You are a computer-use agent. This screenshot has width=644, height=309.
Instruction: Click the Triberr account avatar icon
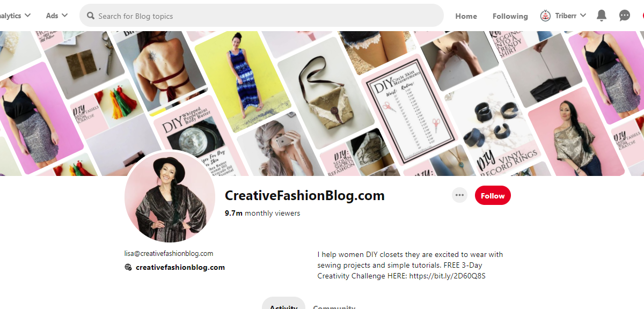pyautogui.click(x=545, y=16)
